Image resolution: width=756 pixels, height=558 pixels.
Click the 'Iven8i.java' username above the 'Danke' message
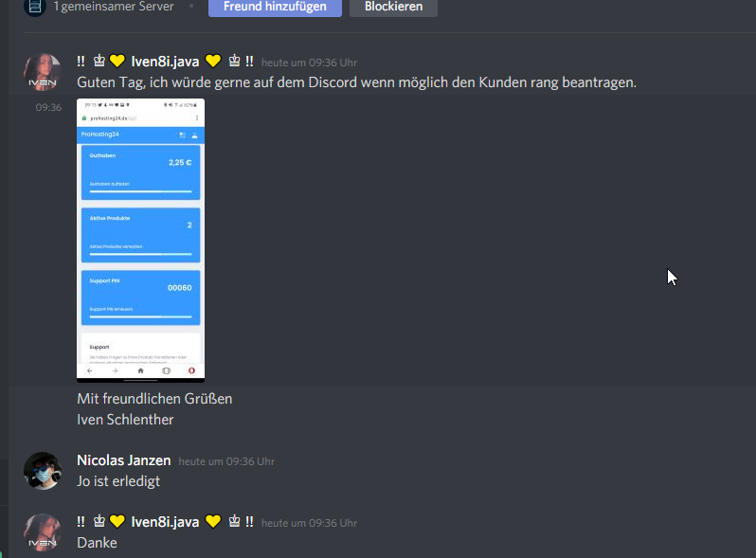pyautogui.click(x=165, y=522)
